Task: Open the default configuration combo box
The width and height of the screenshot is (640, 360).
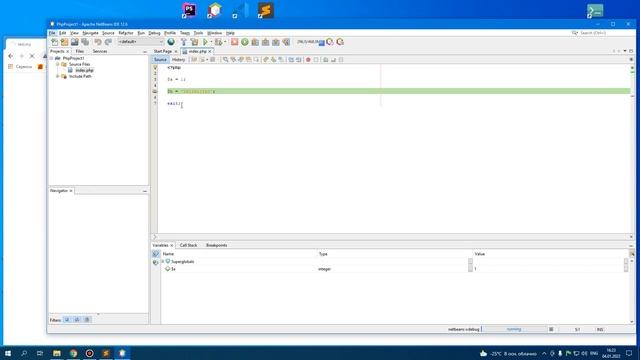Action: [140, 42]
